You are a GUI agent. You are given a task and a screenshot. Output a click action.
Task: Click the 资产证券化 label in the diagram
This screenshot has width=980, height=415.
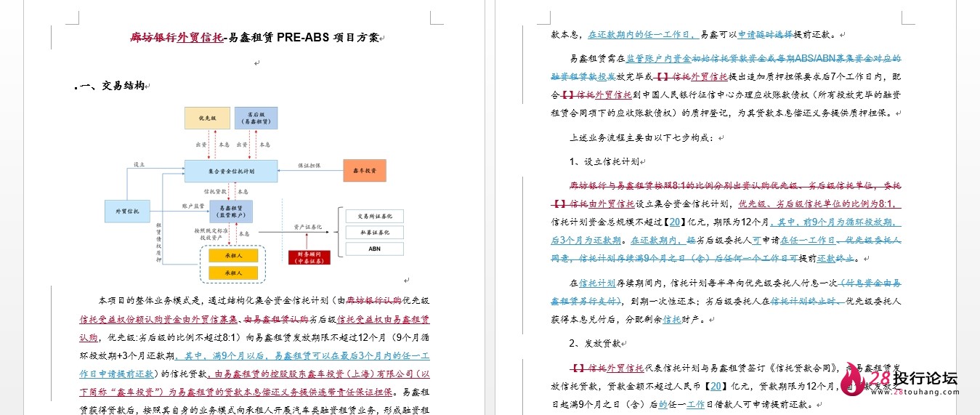(307, 226)
